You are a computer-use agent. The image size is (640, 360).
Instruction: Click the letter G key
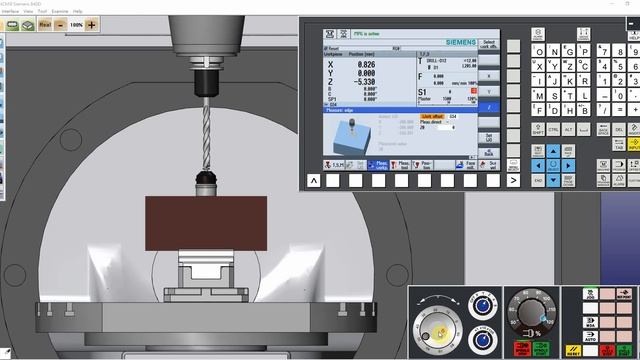click(569, 51)
